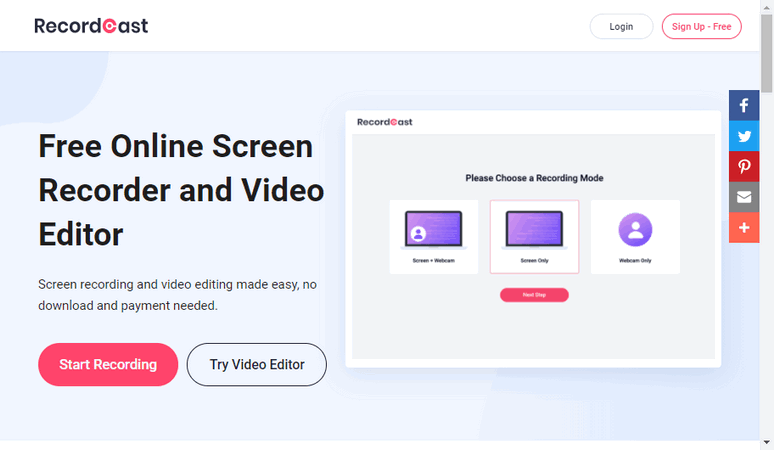Click Start Recording button

(x=108, y=365)
